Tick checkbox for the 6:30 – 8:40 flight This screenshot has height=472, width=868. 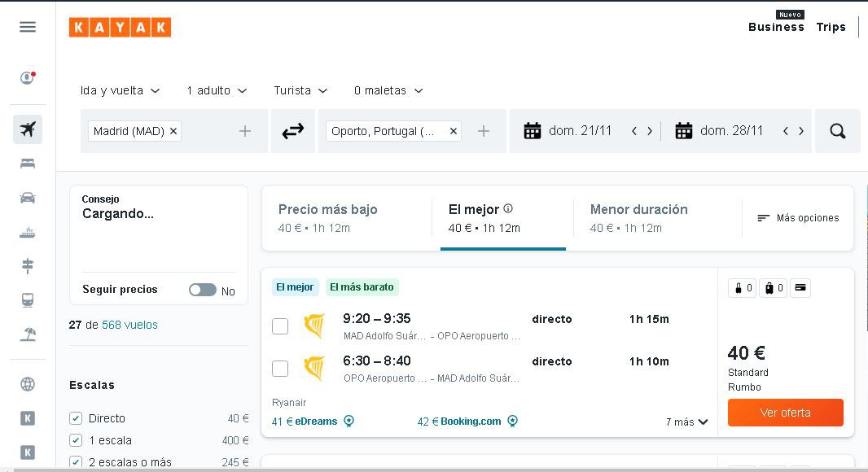(x=280, y=369)
